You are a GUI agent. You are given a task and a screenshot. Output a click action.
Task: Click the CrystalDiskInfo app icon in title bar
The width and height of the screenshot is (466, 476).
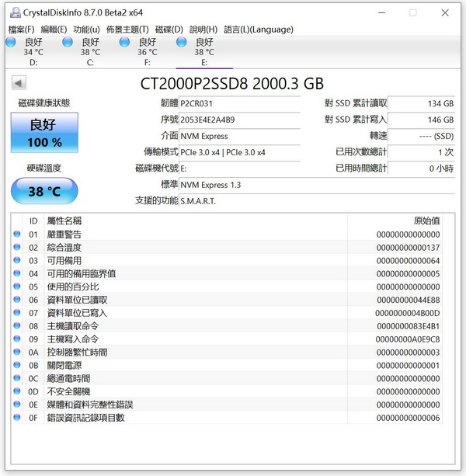16,12
